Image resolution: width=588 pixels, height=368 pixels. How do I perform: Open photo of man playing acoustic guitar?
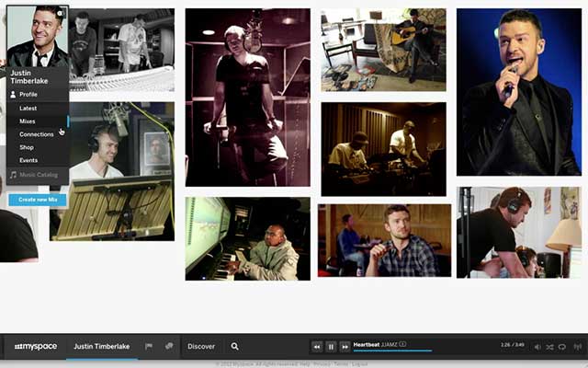tap(383, 50)
